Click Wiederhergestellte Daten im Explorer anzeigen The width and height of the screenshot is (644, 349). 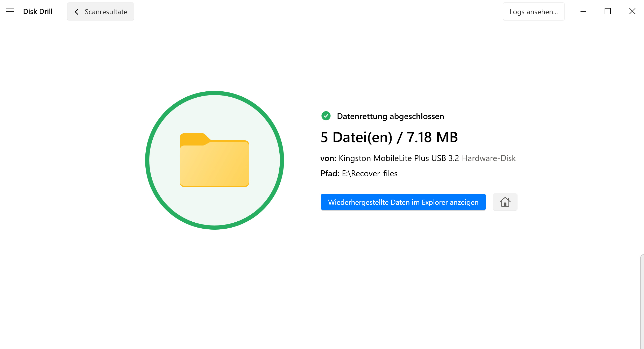tap(404, 202)
